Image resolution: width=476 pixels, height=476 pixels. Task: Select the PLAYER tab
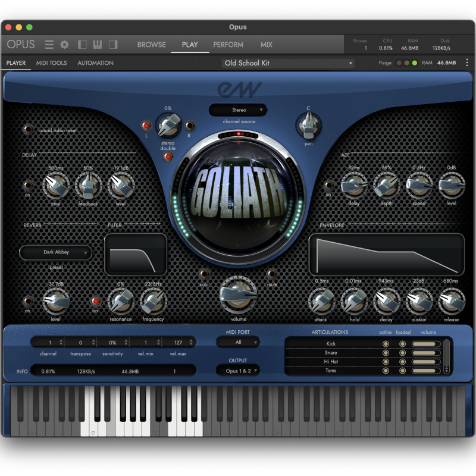[x=16, y=63]
